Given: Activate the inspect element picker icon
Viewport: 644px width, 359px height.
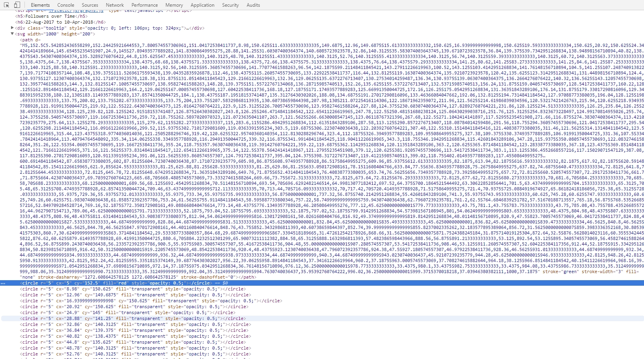Looking at the screenshot, I should 7,5.
